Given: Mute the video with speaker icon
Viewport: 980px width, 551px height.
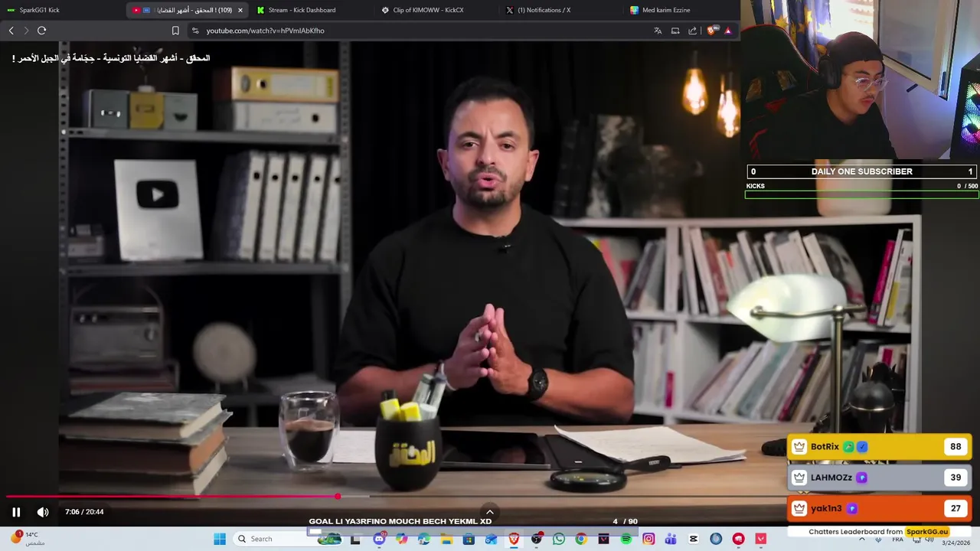Looking at the screenshot, I should [x=43, y=512].
